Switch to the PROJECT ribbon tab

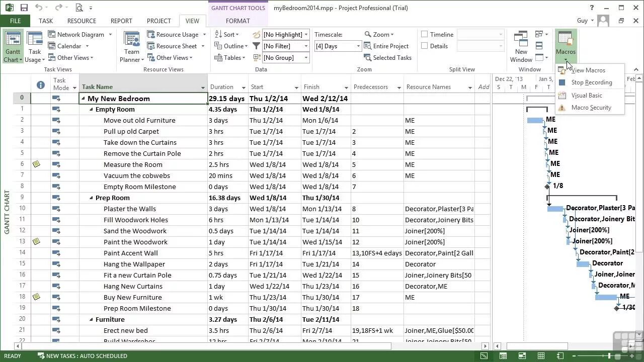click(x=158, y=21)
